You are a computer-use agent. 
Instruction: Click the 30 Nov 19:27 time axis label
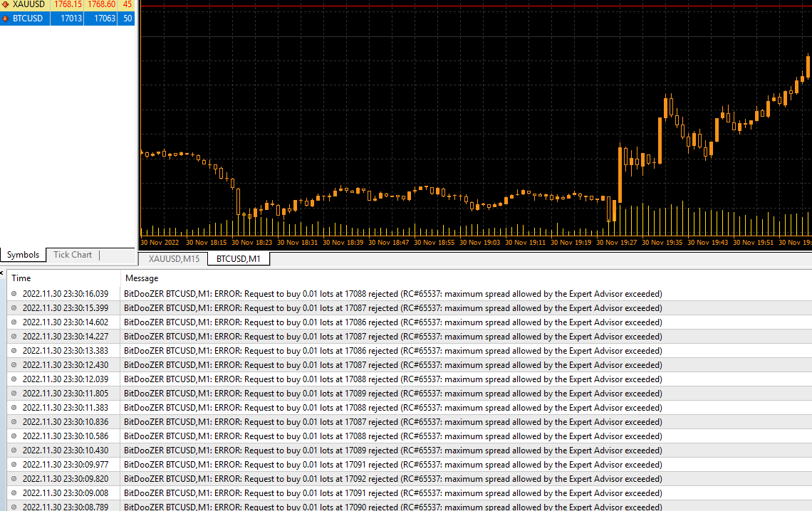point(616,243)
